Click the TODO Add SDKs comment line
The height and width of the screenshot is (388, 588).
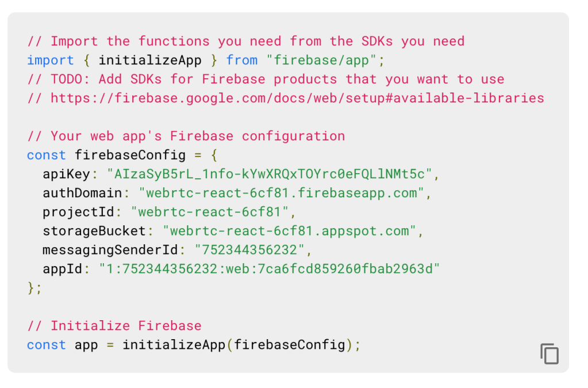[266, 79]
